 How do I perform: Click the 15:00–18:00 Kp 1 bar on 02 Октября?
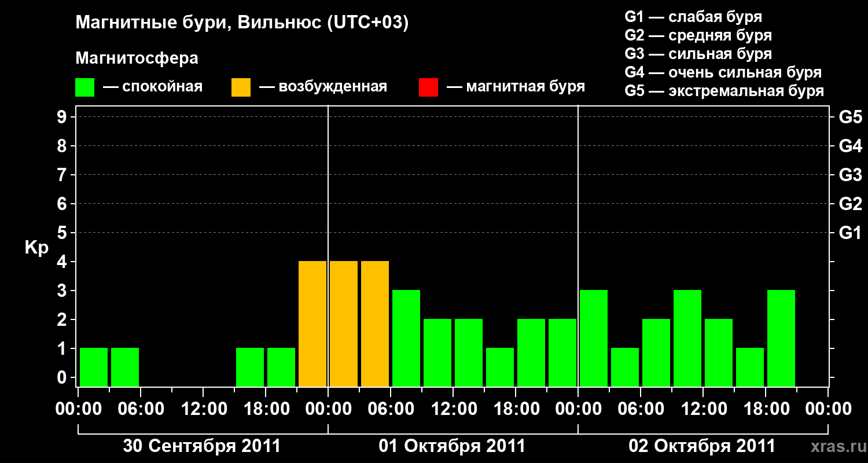tap(750, 367)
